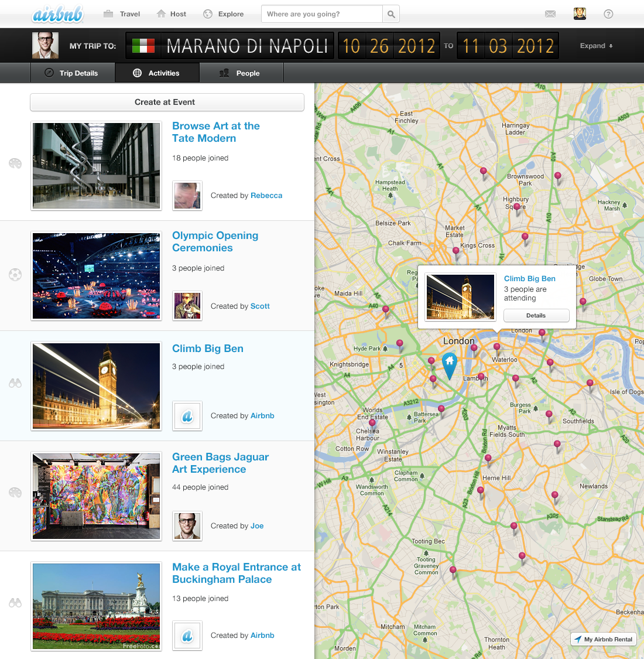The height and width of the screenshot is (659, 644).
Task: Click the start date 10 26 2012
Action: 389,46
